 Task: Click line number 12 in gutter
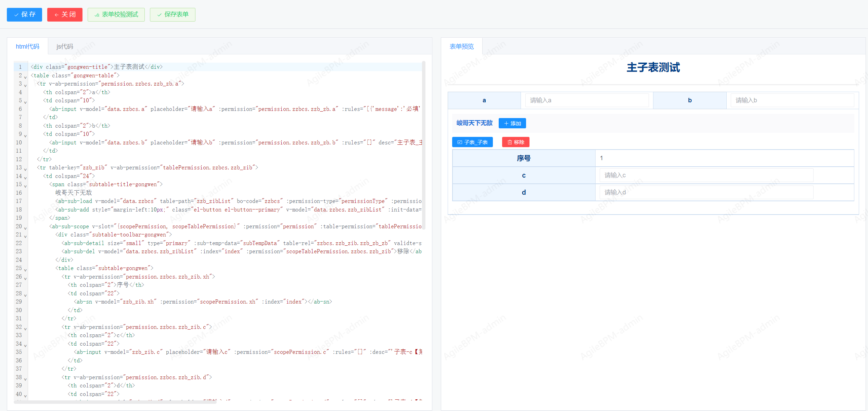tap(19, 159)
